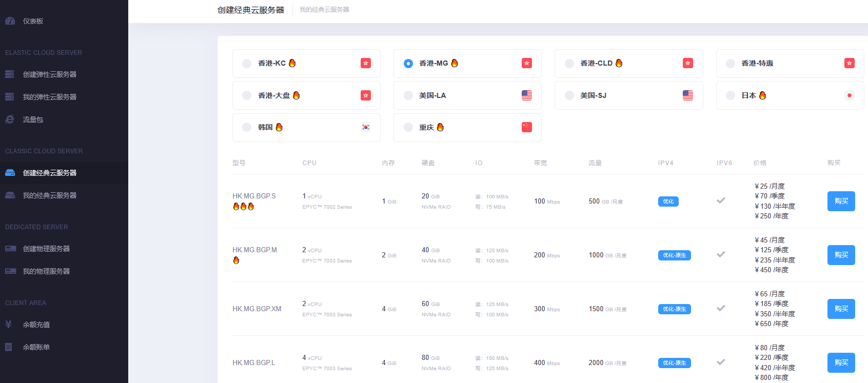Click the Hong Kong flag on 香港-KC card
868x383 pixels.
(x=366, y=63)
